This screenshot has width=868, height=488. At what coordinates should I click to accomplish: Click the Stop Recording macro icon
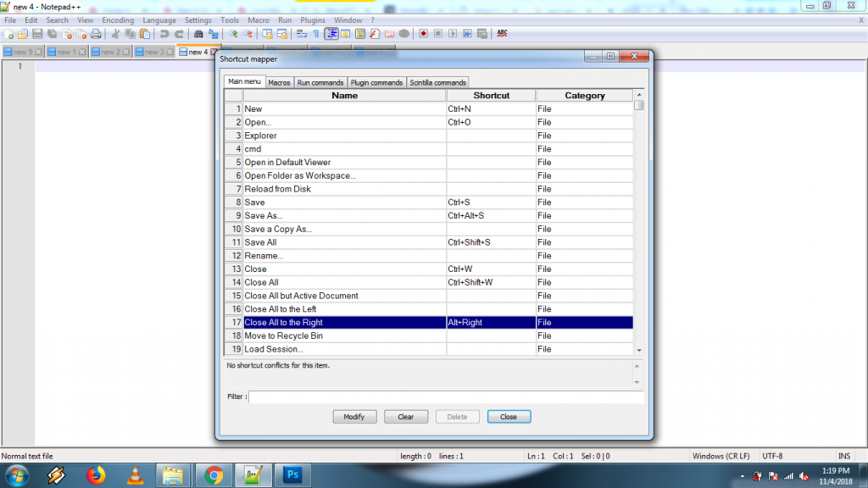pos(438,34)
